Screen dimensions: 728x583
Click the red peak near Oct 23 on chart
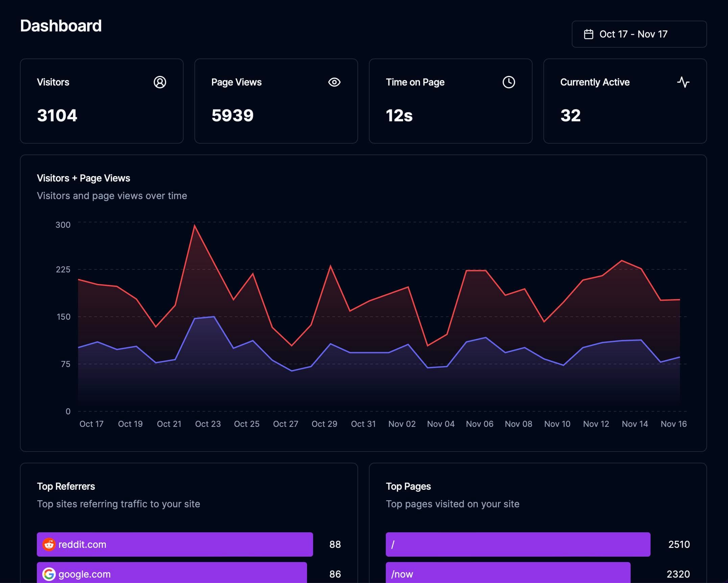pos(194,225)
